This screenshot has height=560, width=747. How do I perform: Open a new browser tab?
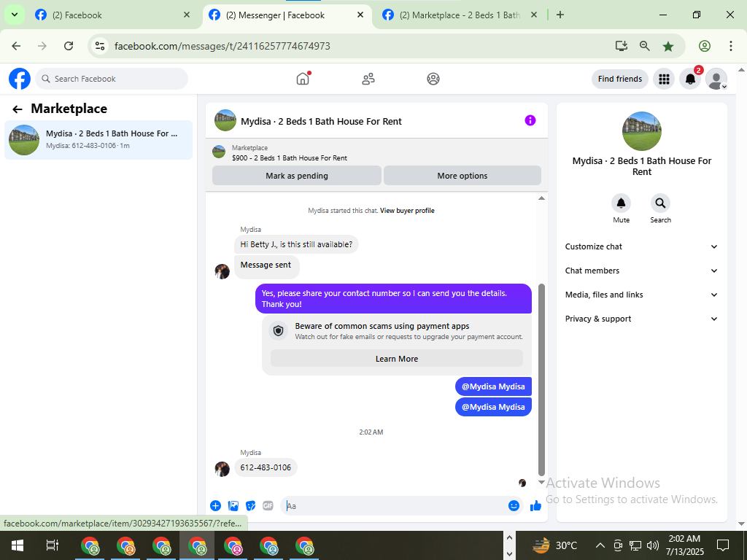(x=560, y=15)
